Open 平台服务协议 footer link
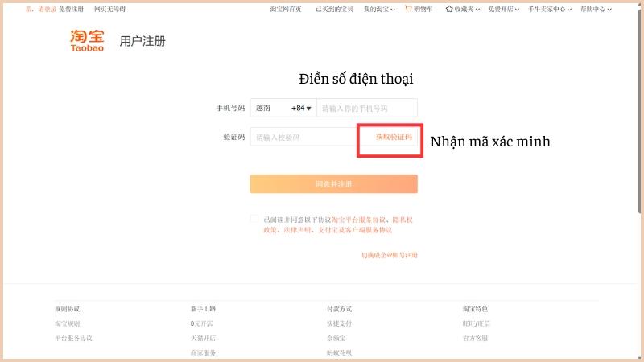This screenshot has width=644, height=362. pos(73,338)
